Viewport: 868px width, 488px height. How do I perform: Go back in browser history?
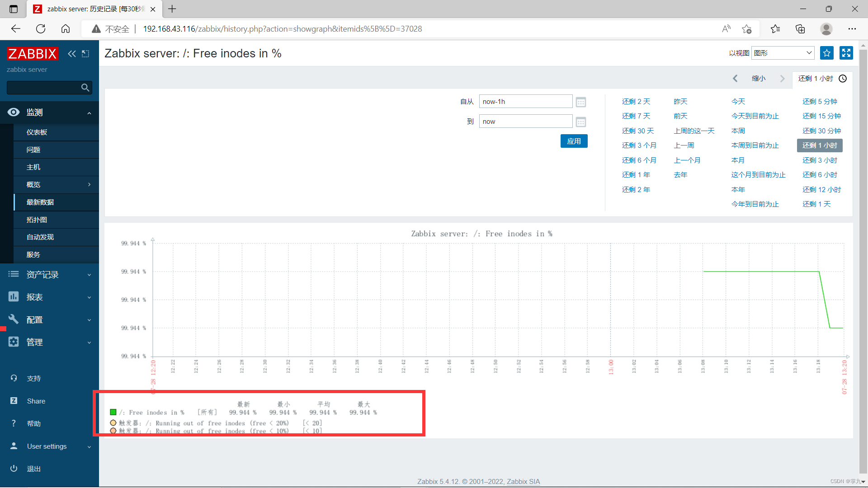16,29
